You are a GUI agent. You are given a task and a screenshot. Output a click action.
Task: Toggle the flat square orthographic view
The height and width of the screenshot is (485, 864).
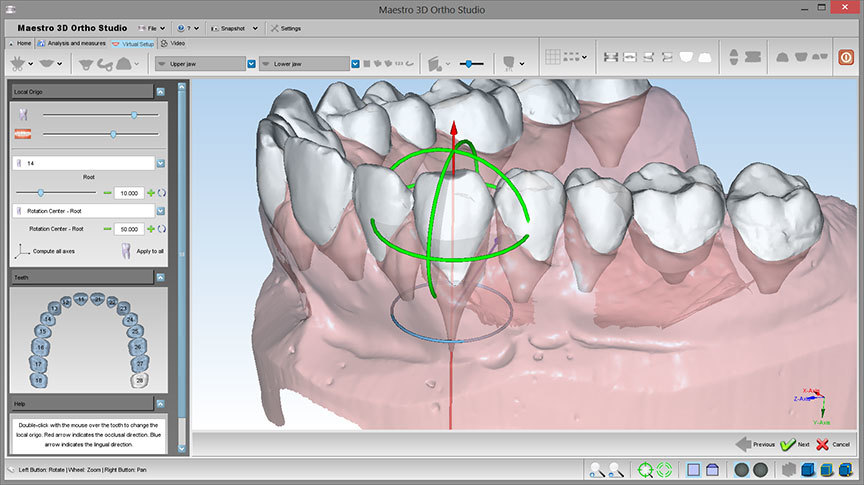694,470
